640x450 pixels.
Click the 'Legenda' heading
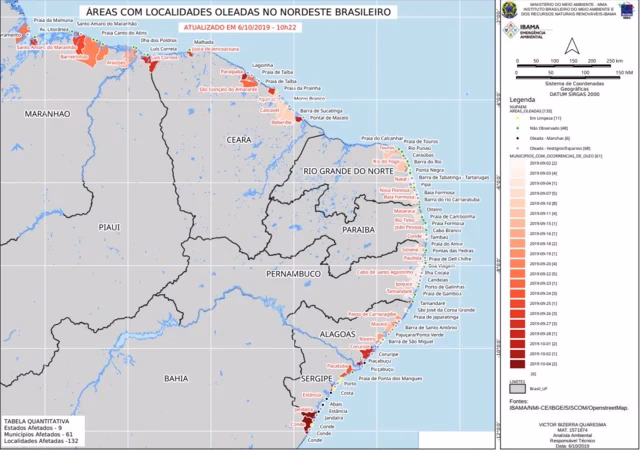[x=523, y=101]
